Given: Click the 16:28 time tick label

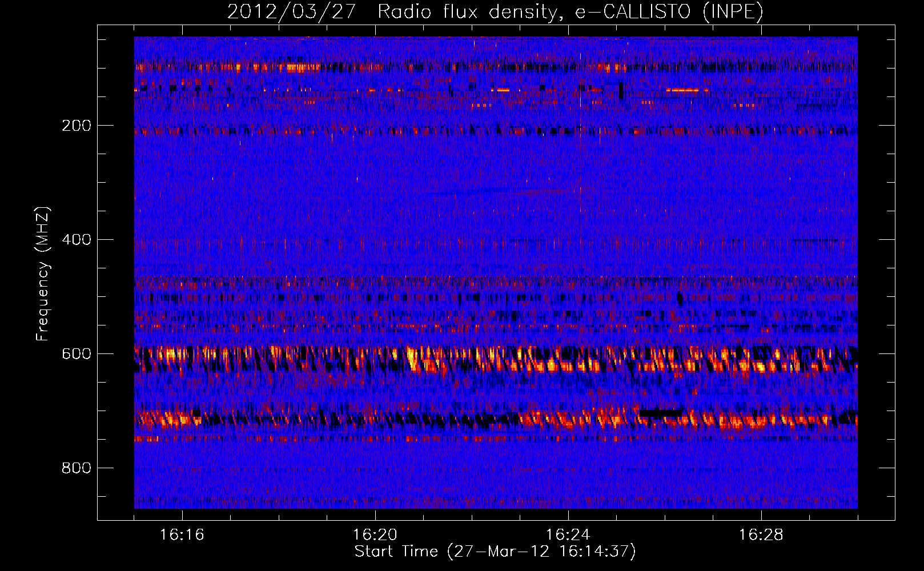Looking at the screenshot, I should point(761,535).
